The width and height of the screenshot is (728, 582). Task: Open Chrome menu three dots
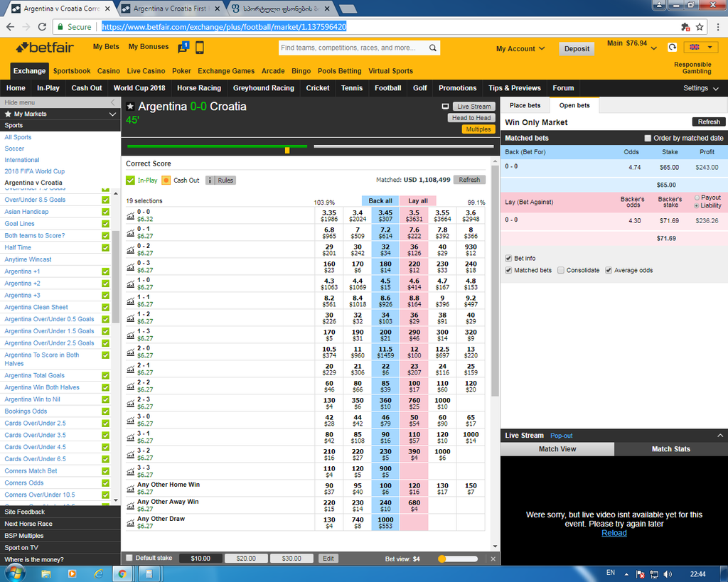[x=718, y=27]
